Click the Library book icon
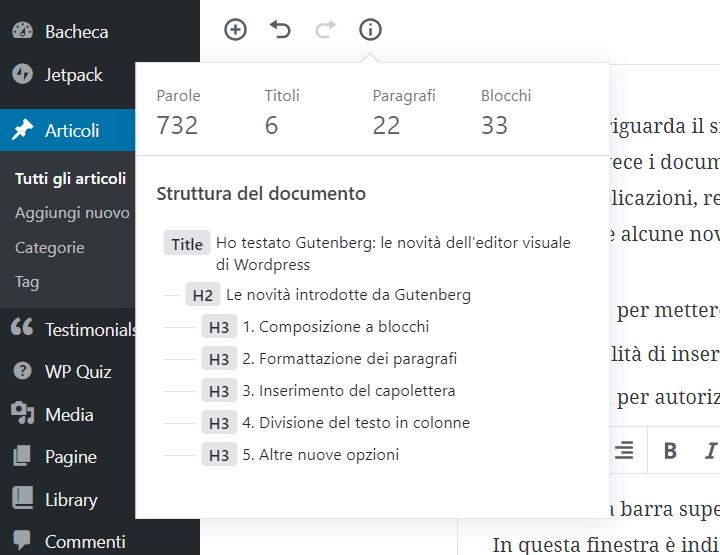 tap(22, 498)
